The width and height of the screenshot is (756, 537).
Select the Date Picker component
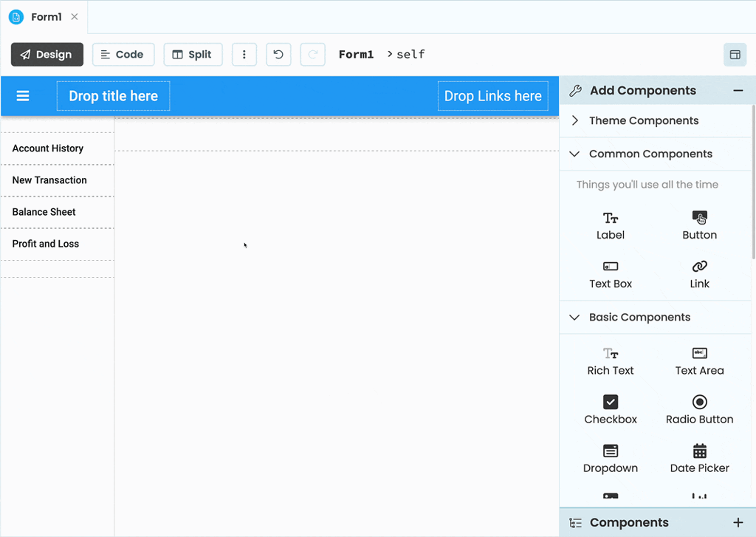pyautogui.click(x=699, y=452)
